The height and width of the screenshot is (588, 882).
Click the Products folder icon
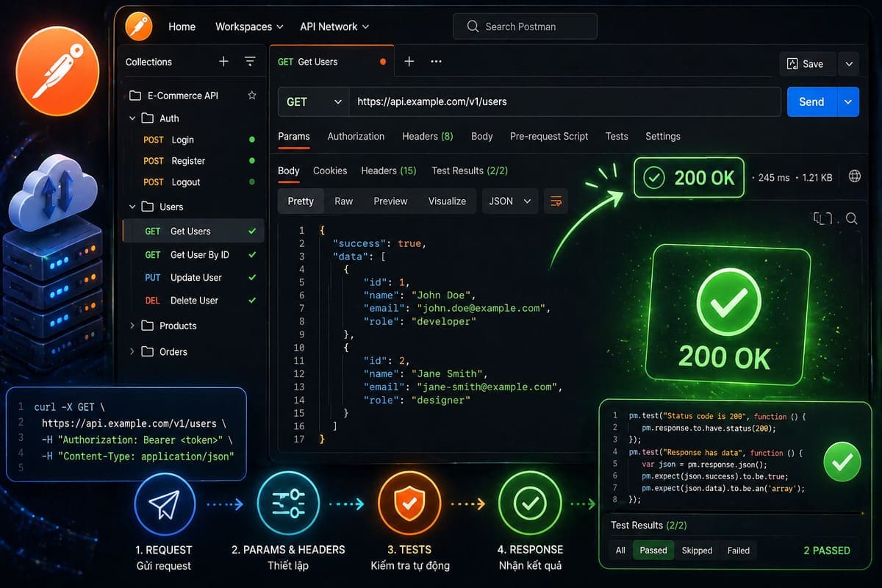coord(147,326)
